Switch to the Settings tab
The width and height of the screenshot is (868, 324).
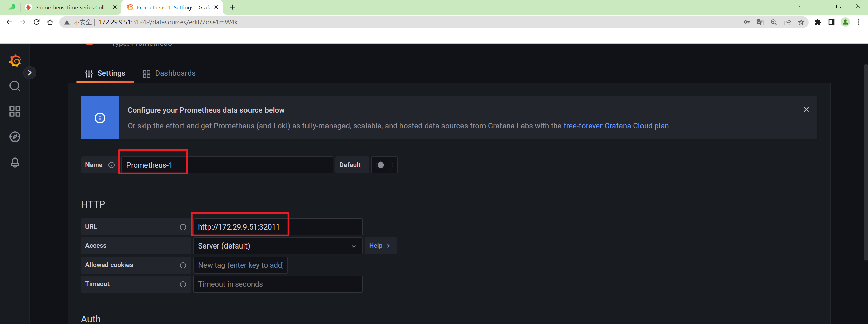[105, 73]
